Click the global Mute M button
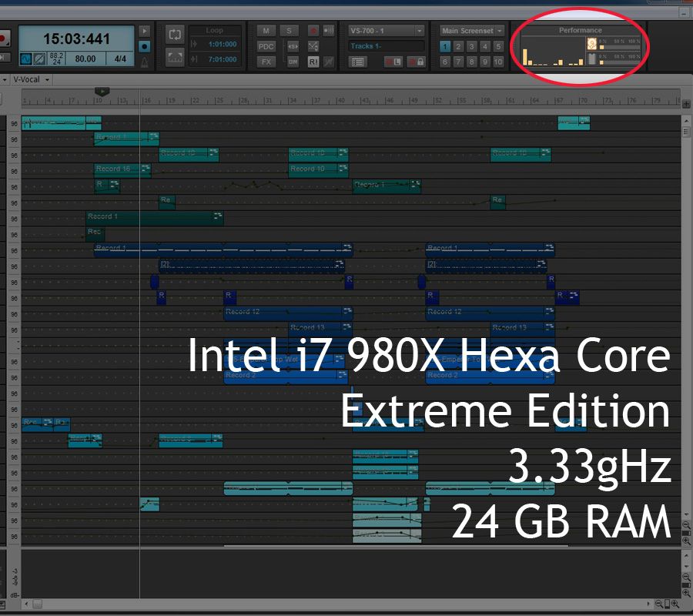 tap(266, 31)
